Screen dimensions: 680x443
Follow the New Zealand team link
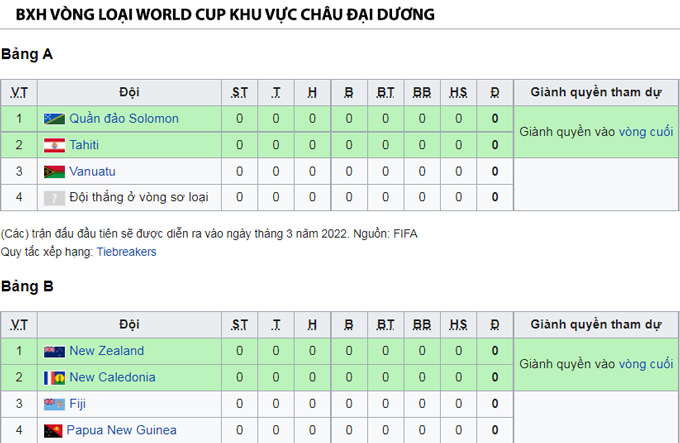pos(107,351)
